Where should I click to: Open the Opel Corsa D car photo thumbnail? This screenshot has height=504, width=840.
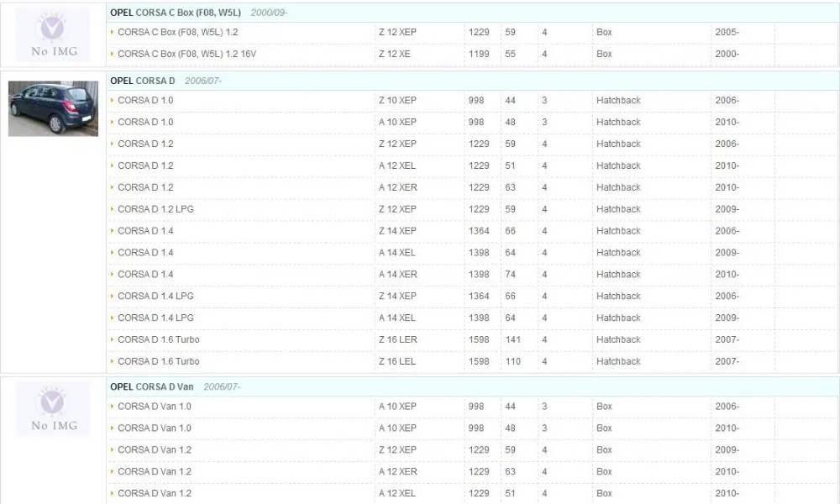pyautogui.click(x=53, y=108)
